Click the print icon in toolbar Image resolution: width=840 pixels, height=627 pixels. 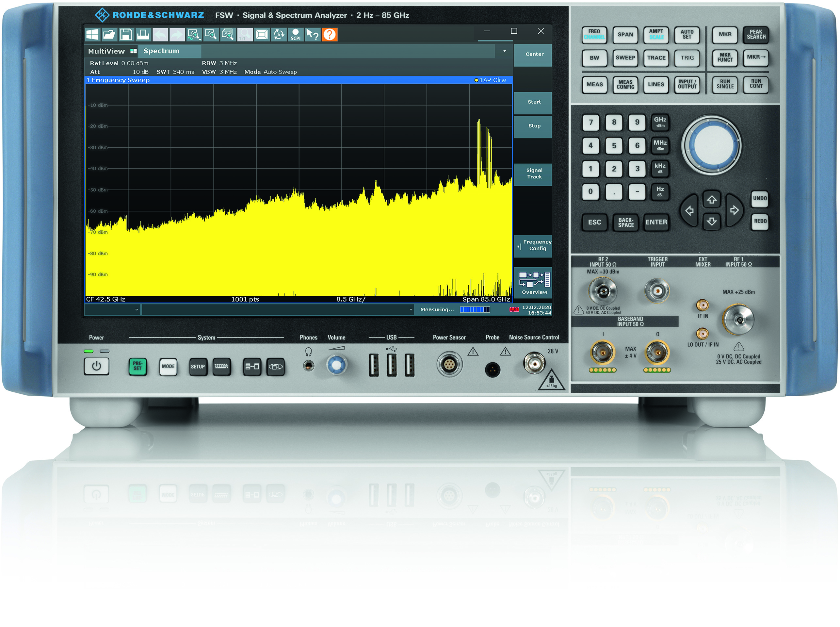coord(143,35)
